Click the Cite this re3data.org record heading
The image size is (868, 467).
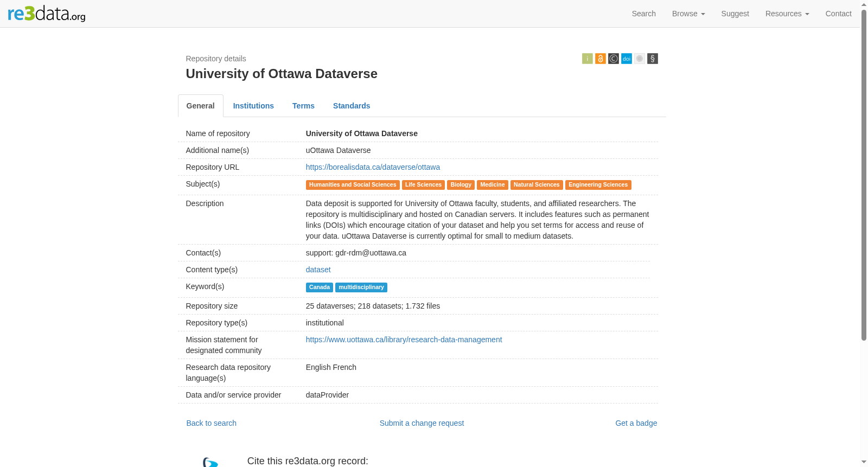pos(308,461)
